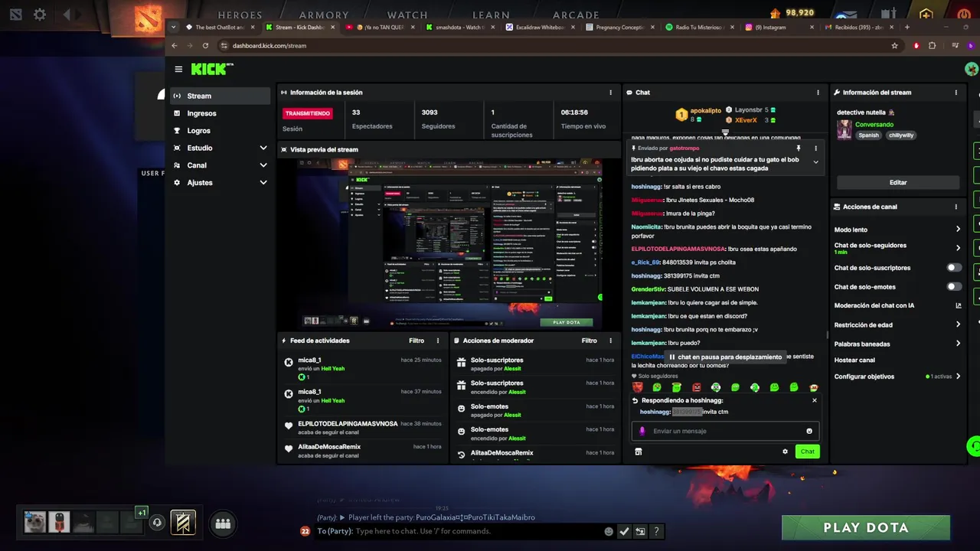Click the Editar stream info button

pos(898,183)
